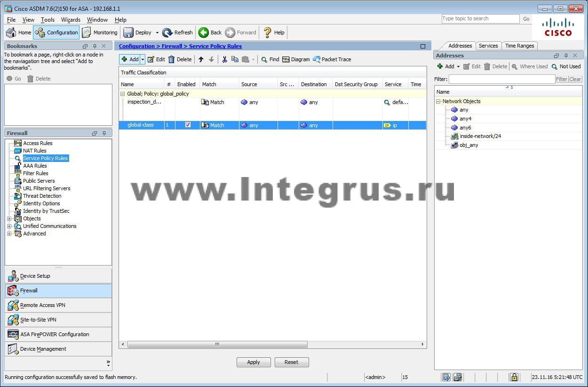Screen dimensions: 588x387
Task: Open Device Management section
Action: tap(58, 349)
